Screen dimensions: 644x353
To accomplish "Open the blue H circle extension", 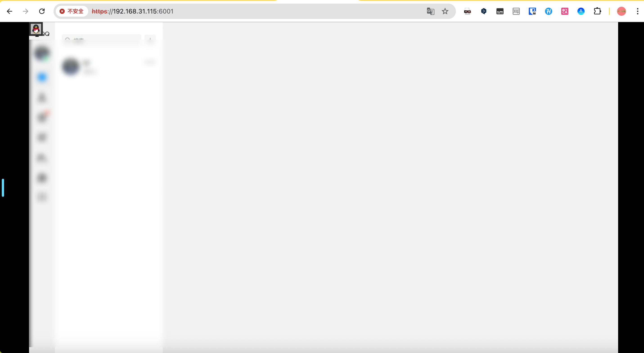I will pos(548,11).
